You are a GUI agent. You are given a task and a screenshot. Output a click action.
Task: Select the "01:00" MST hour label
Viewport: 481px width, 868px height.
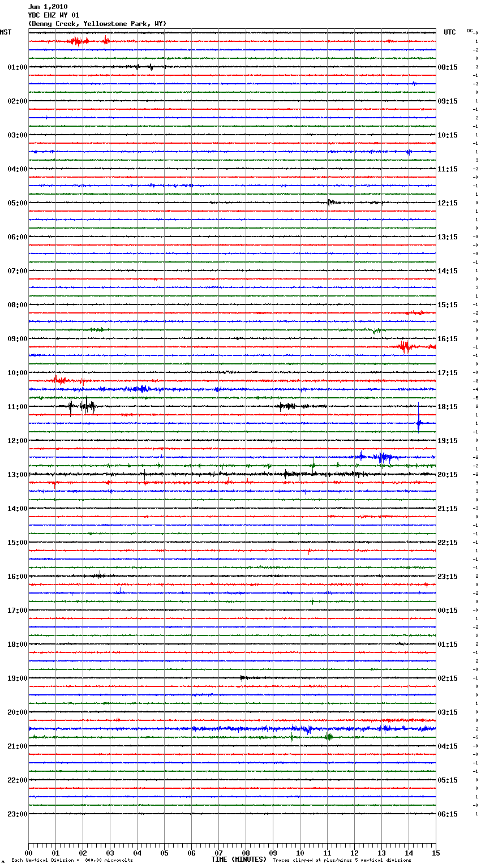[x=18, y=67]
